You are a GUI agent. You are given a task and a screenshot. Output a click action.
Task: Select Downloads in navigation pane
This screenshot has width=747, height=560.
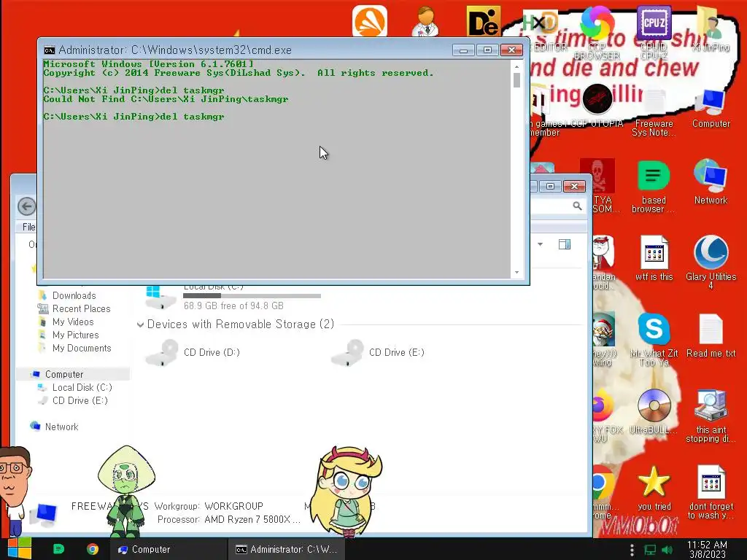click(x=74, y=296)
